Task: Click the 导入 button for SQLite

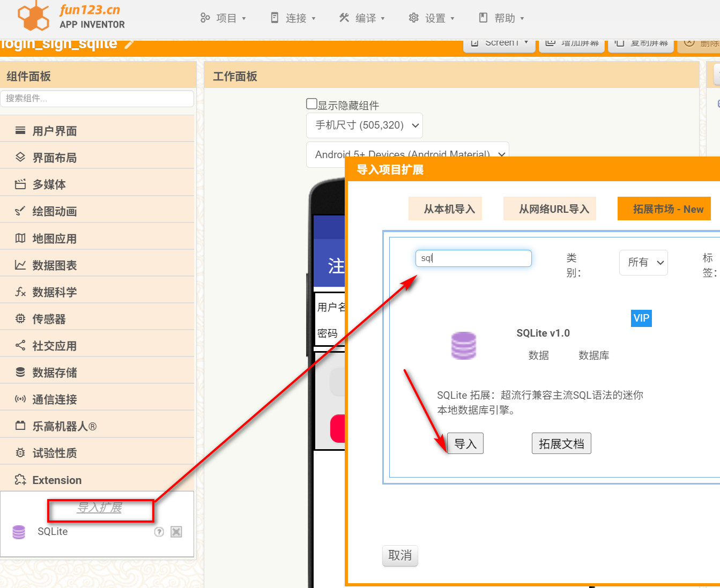Action: [465, 444]
